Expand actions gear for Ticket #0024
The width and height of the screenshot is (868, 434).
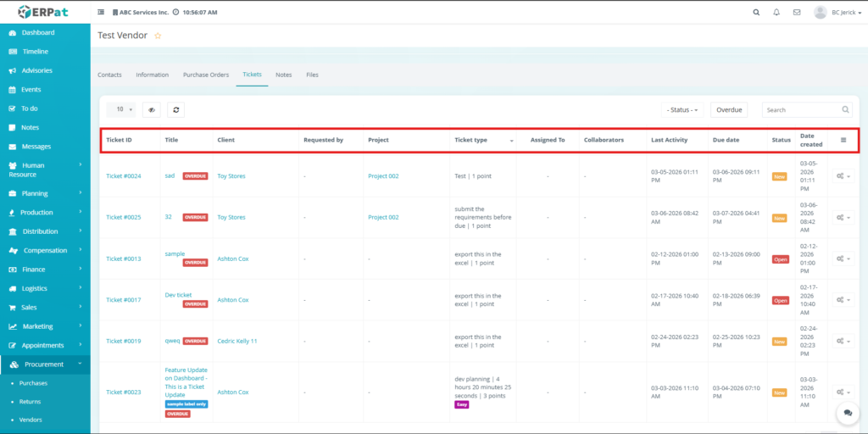[843, 176]
